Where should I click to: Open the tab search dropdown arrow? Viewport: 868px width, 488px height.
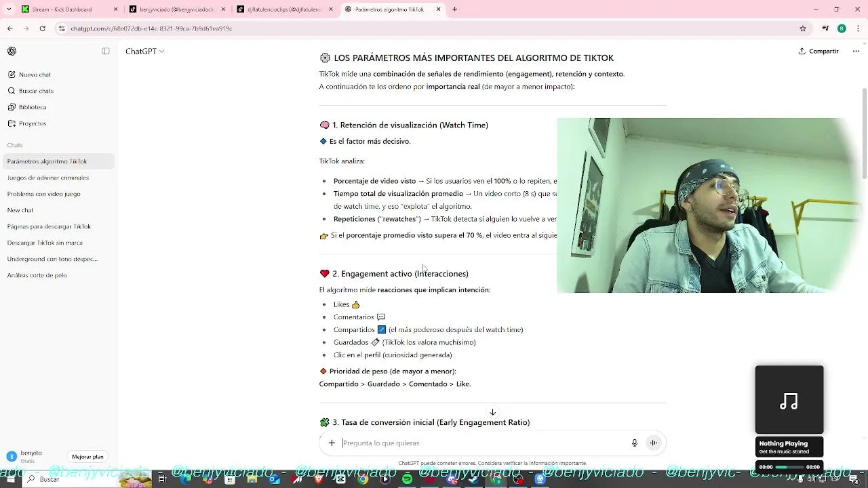coord(9,9)
